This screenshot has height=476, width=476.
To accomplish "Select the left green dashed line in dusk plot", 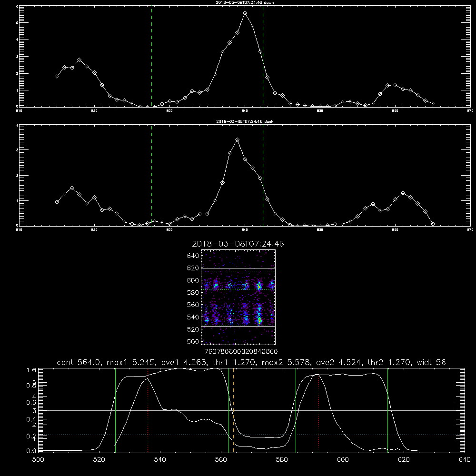I will [x=151, y=175].
